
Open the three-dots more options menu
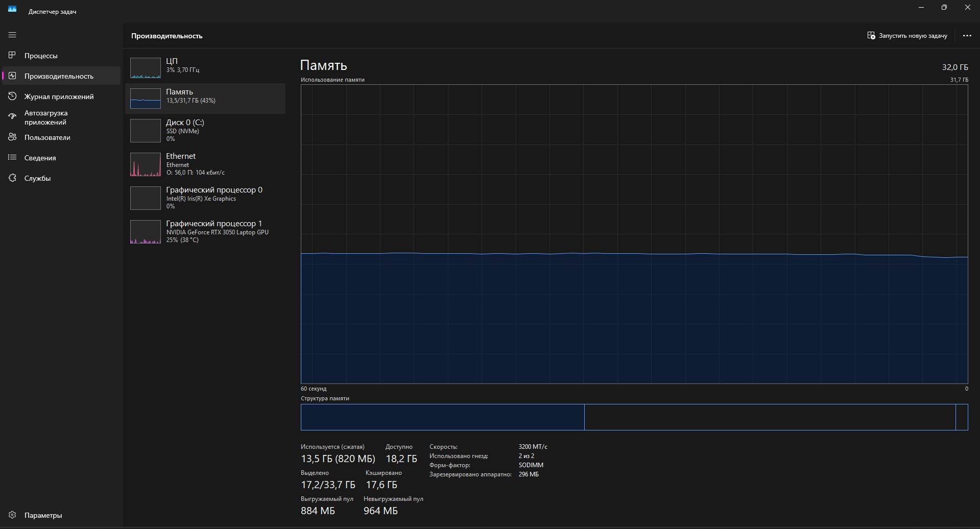click(x=967, y=36)
